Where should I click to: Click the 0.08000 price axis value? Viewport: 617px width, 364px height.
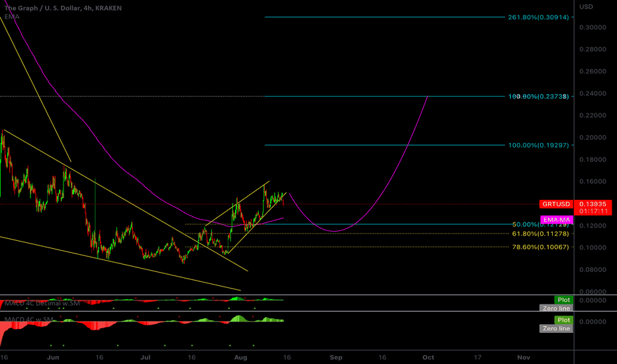coord(593,269)
